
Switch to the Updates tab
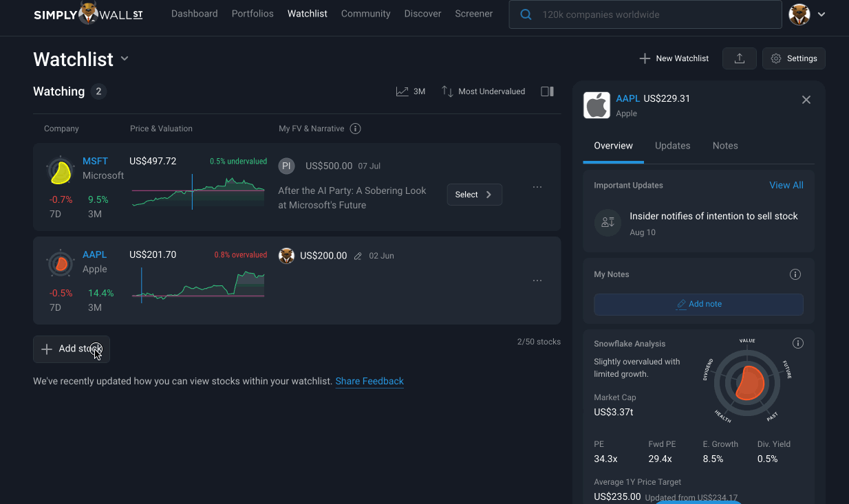tap(673, 146)
